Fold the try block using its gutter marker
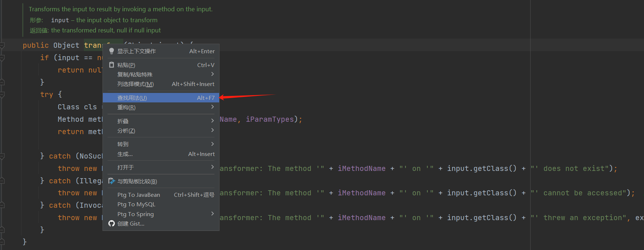The width and height of the screenshot is (644, 250). 2,95
